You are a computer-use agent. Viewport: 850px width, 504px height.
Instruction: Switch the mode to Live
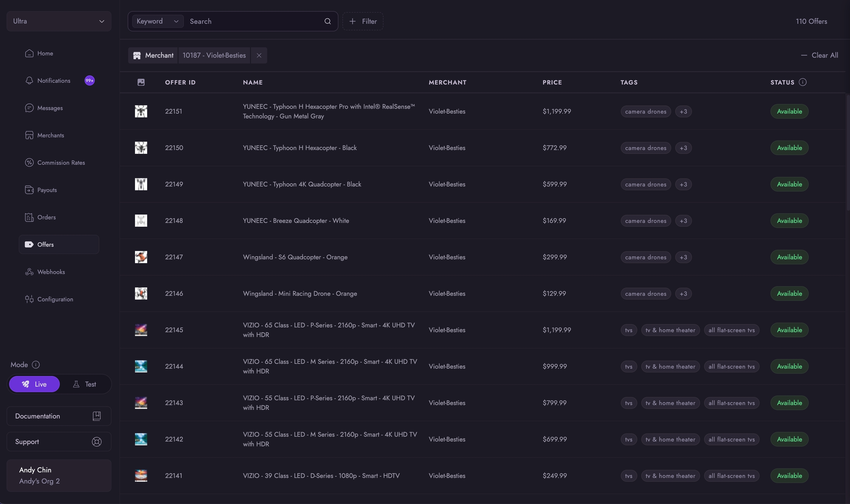click(x=34, y=384)
